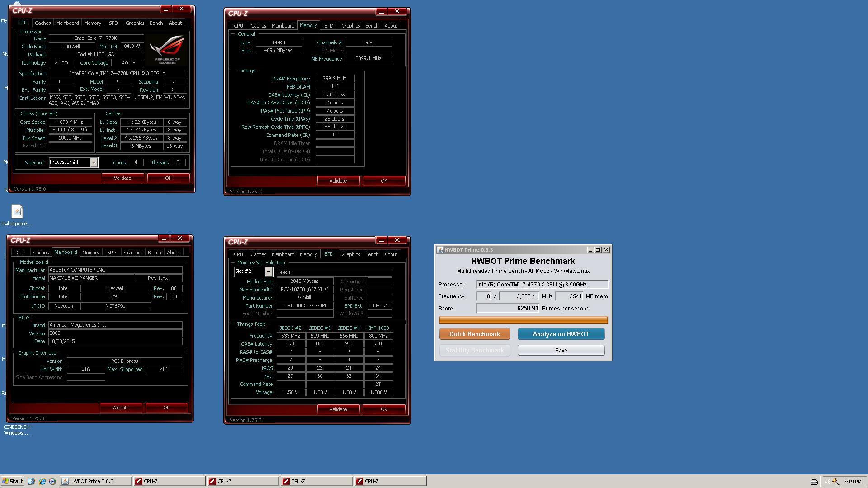Open Memory tab in the Mainboard window

click(x=90, y=253)
